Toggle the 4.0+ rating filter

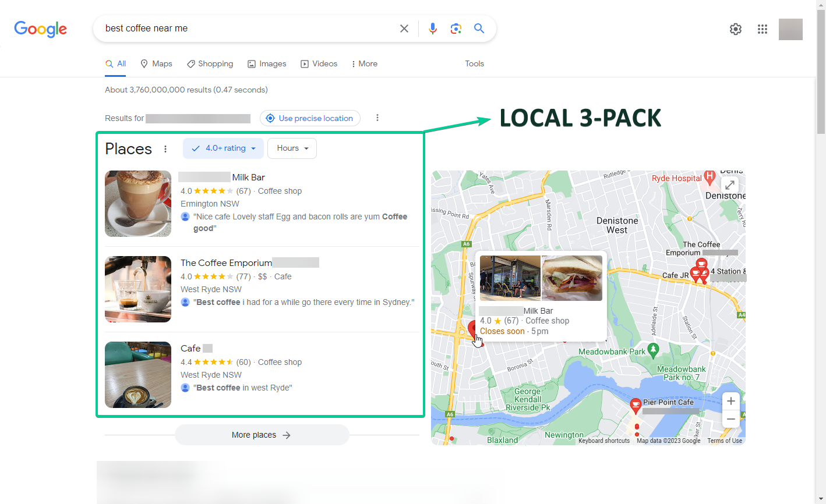pos(224,148)
